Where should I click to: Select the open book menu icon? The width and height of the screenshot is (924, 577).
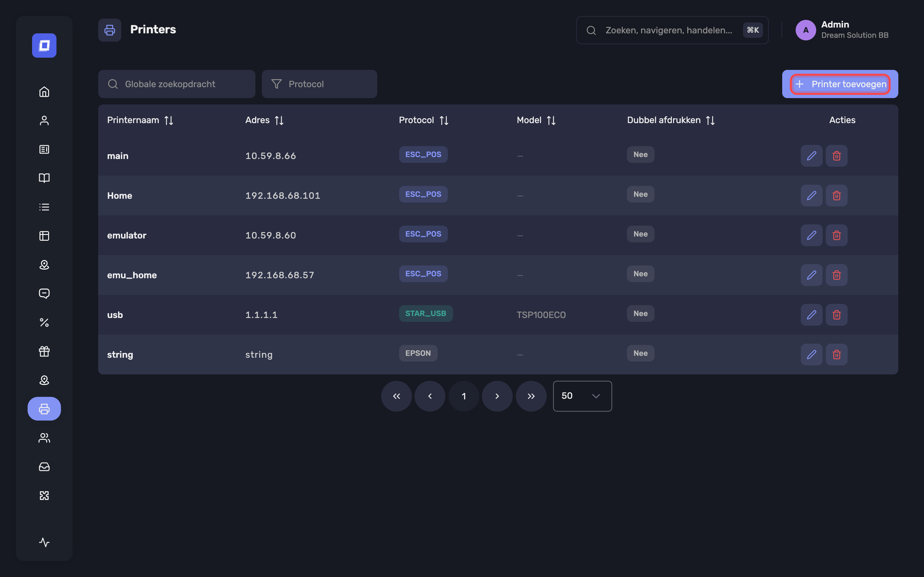(x=44, y=178)
